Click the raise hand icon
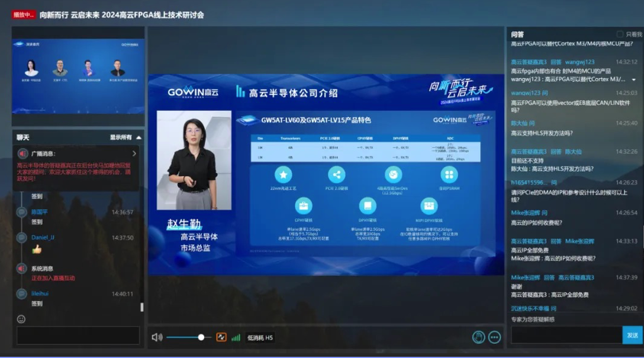 point(478,337)
